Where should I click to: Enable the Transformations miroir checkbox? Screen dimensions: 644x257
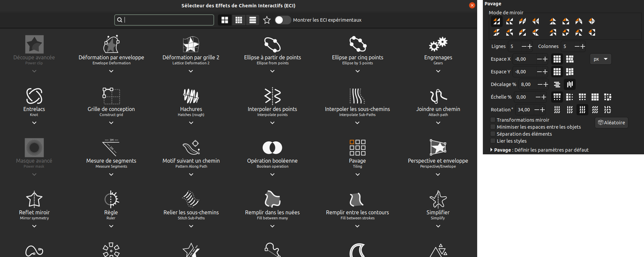click(x=493, y=120)
